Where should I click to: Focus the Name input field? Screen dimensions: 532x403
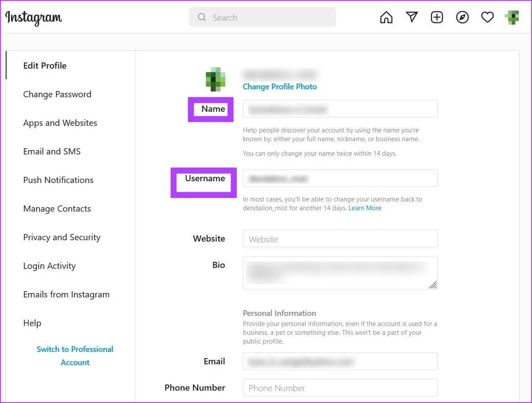coord(340,109)
